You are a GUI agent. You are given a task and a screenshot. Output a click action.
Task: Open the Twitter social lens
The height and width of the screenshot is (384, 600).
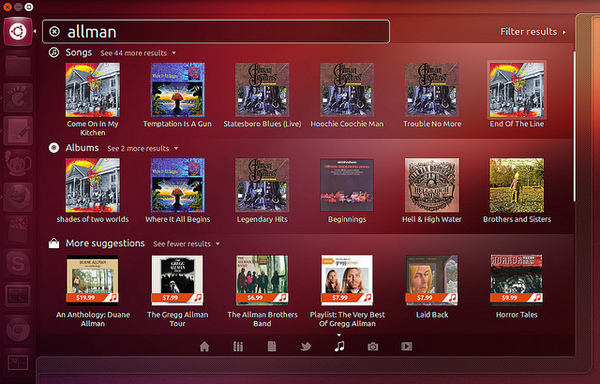(x=305, y=347)
